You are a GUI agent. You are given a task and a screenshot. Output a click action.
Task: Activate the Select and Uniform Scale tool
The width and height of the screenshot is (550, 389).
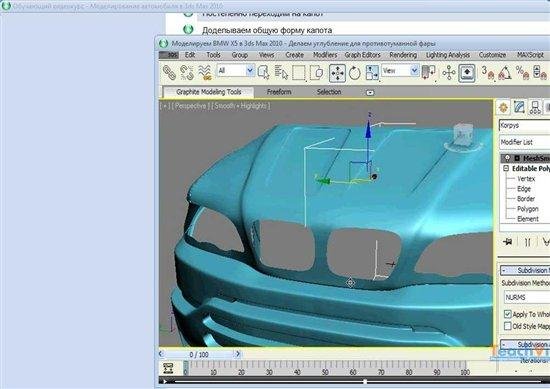[372, 73]
